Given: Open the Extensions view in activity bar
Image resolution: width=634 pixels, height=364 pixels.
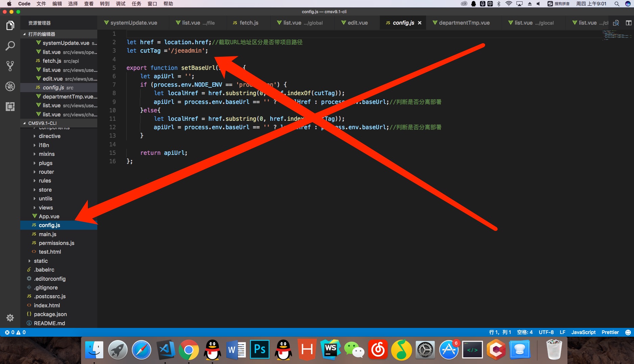Looking at the screenshot, I should [10, 107].
